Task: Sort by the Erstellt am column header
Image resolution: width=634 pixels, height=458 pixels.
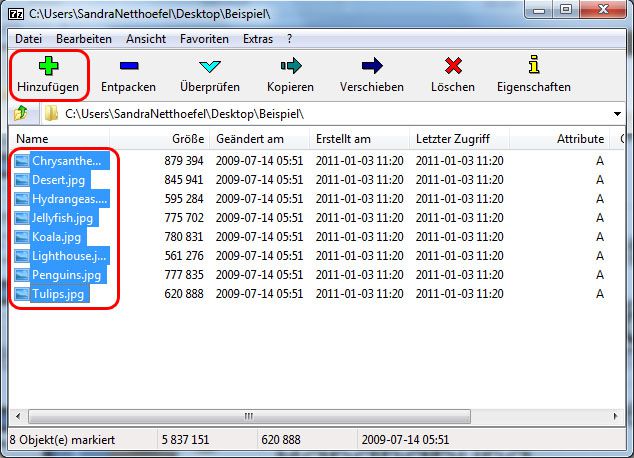Action: click(x=359, y=139)
